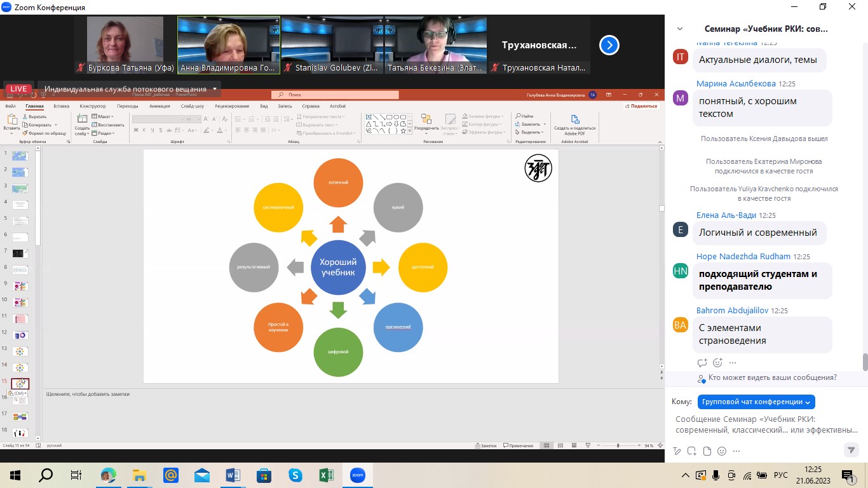Select the 'Хороший учебник' center circle
This screenshot has height=488, width=868.
click(x=338, y=268)
